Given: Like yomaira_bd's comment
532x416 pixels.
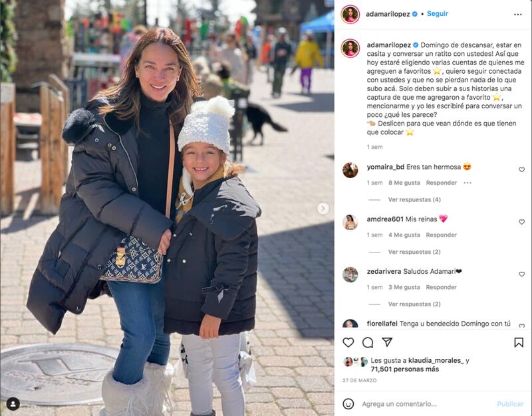Looking at the screenshot, I should (522, 169).
